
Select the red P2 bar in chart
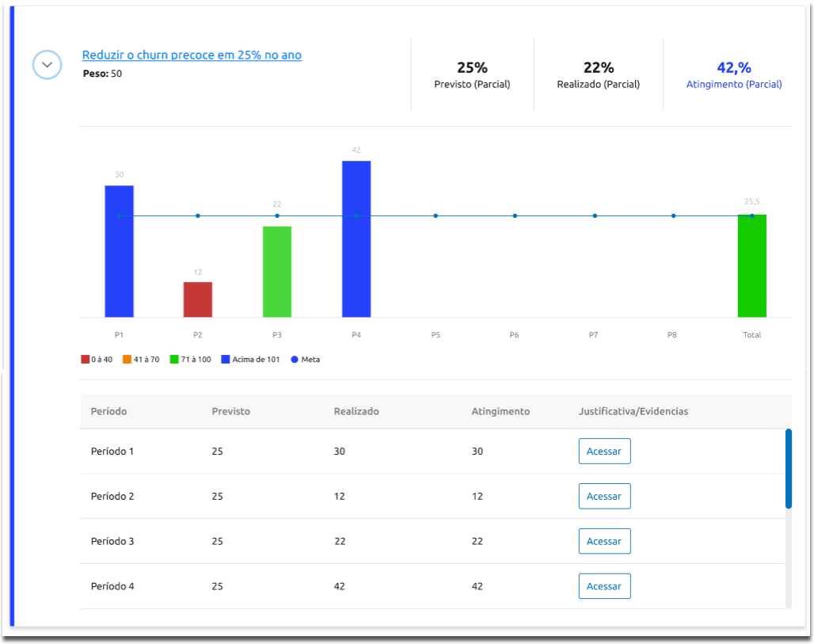tap(198, 299)
